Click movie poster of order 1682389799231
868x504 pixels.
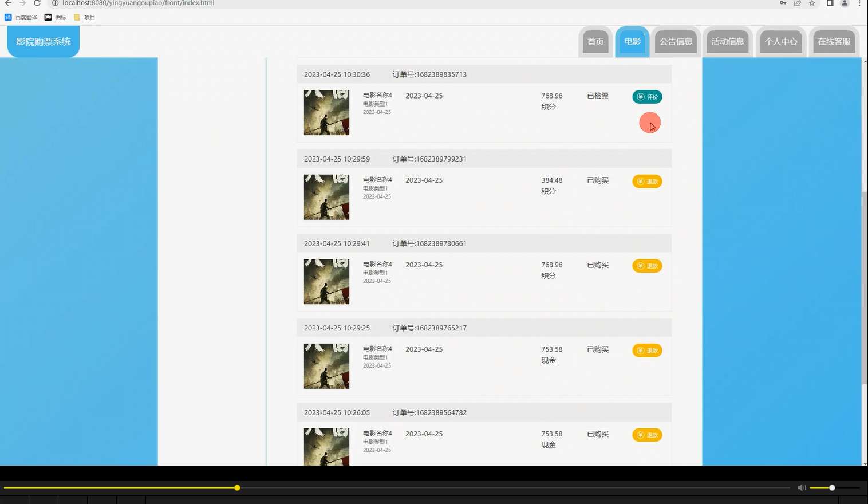326,197
